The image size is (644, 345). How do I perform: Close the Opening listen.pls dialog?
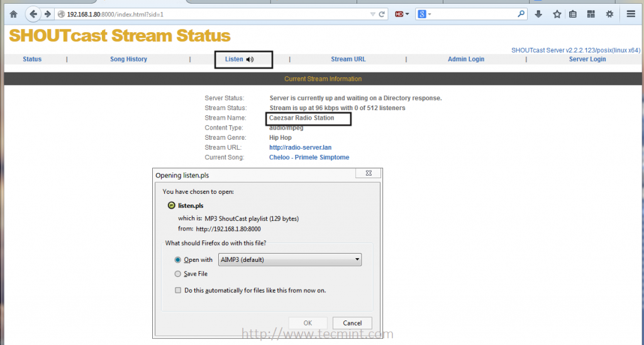369,174
